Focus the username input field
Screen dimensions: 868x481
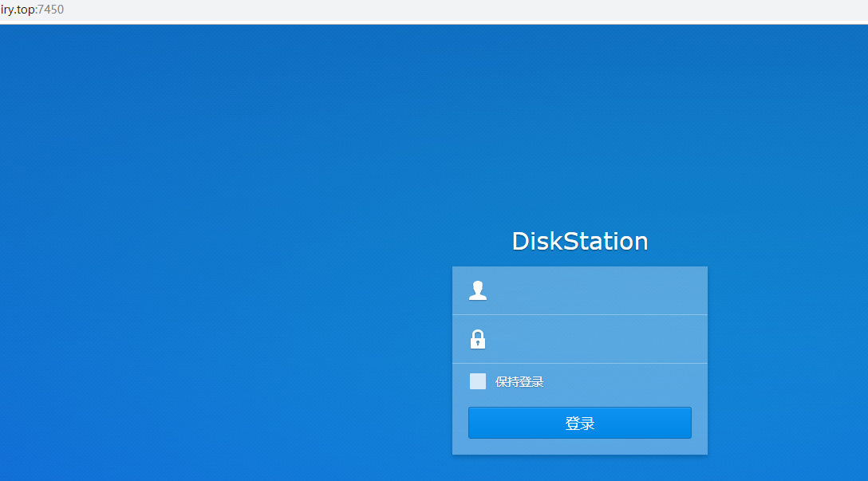[x=579, y=290]
